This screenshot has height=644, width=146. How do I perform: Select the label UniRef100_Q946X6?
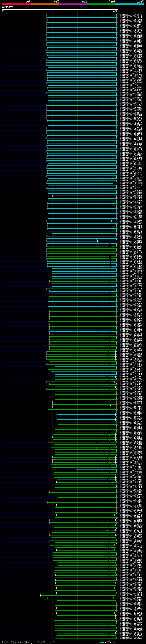tap(131, 45)
